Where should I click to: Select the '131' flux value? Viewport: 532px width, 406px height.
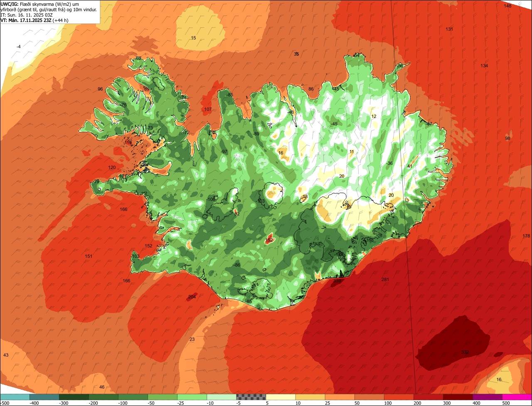pos(449,29)
